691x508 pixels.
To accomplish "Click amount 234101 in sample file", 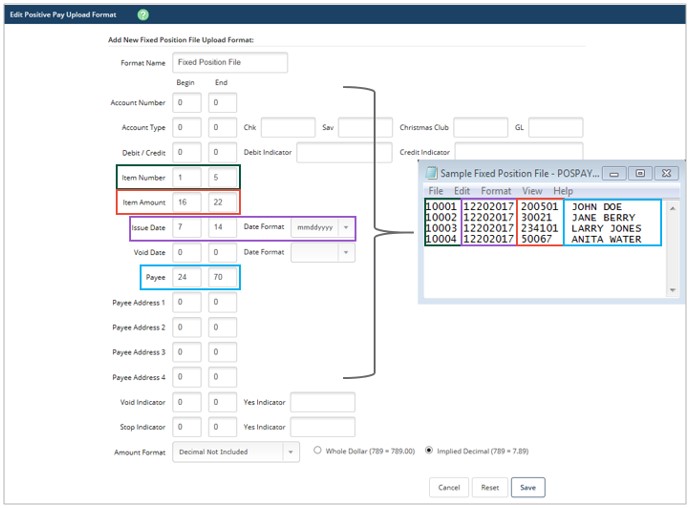I will 539,228.
